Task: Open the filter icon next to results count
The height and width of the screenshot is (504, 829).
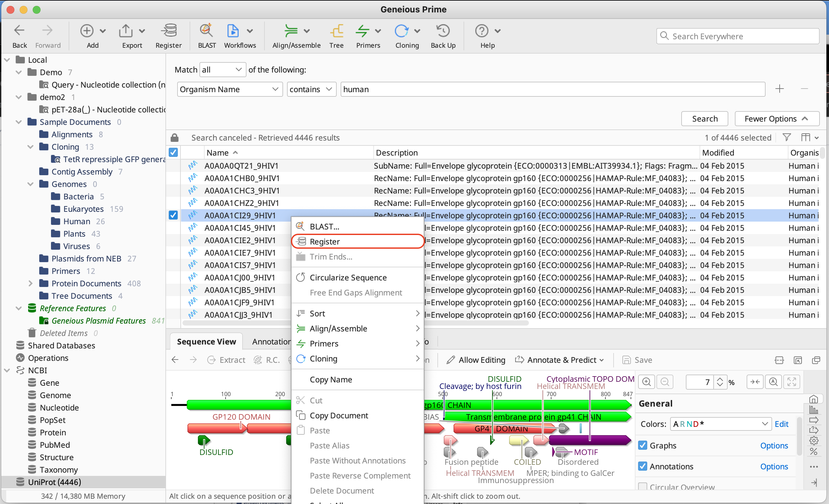Action: pyautogui.click(x=787, y=137)
